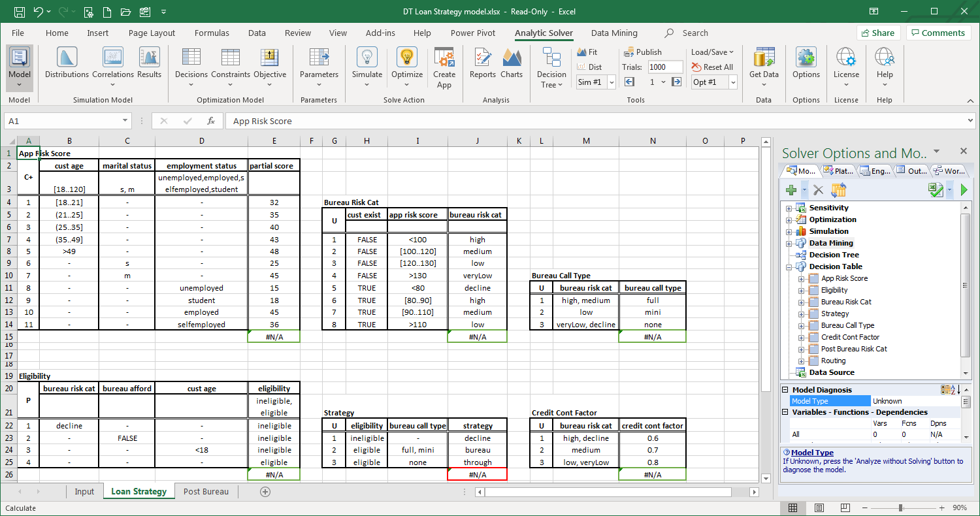
Task: Collapse the Decision Table tree node
Action: [789, 267]
